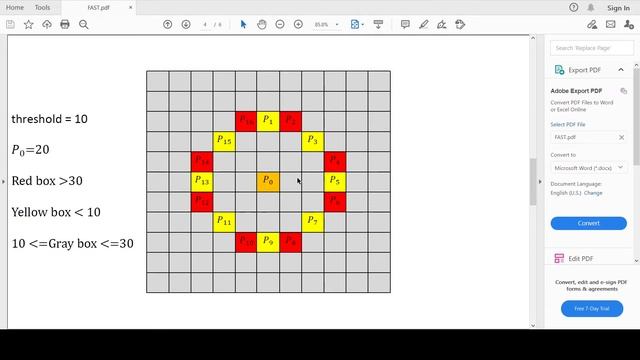Click the yellow P15 cell
Image resolution: width=640 pixels, height=360 pixels.
point(224,141)
